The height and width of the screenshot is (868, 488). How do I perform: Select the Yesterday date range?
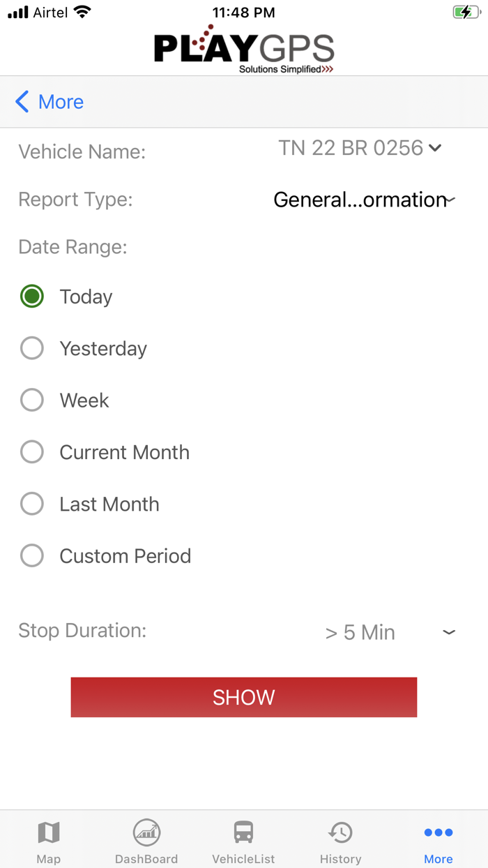click(32, 348)
